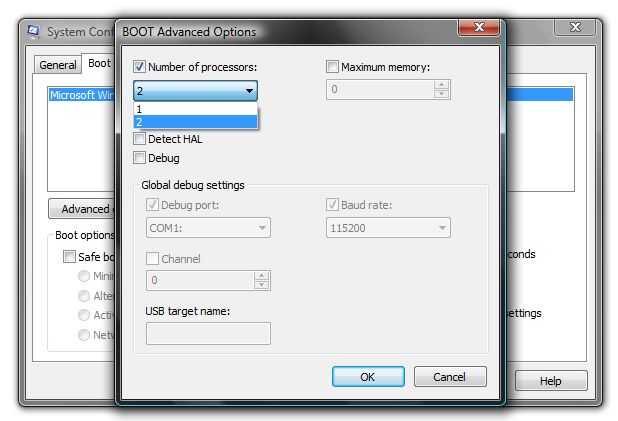Screen dimensions: 618x421
Task: Click the Advanced options button
Action: 82,209
